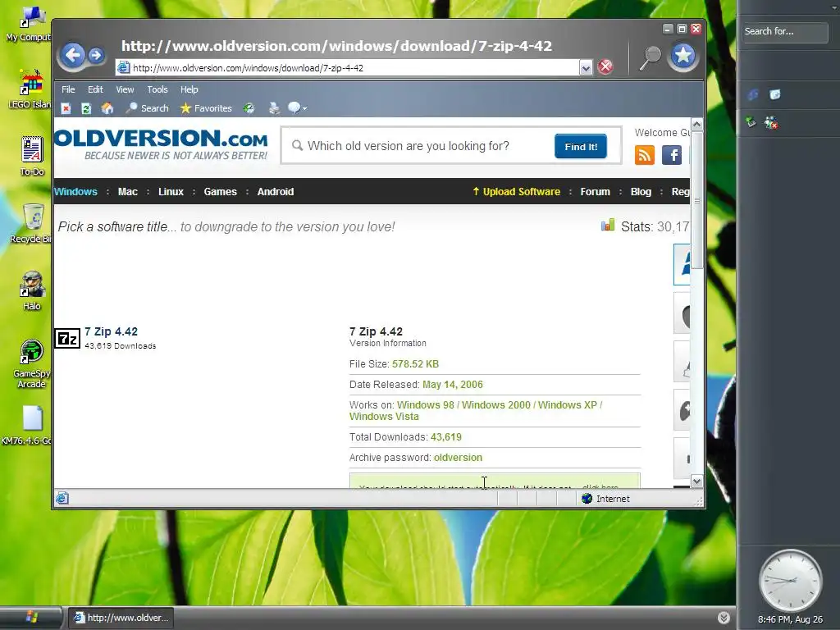Screen dimensions: 840x630
Task: Open the address bar dropdown arrow
Action: [x=586, y=68]
